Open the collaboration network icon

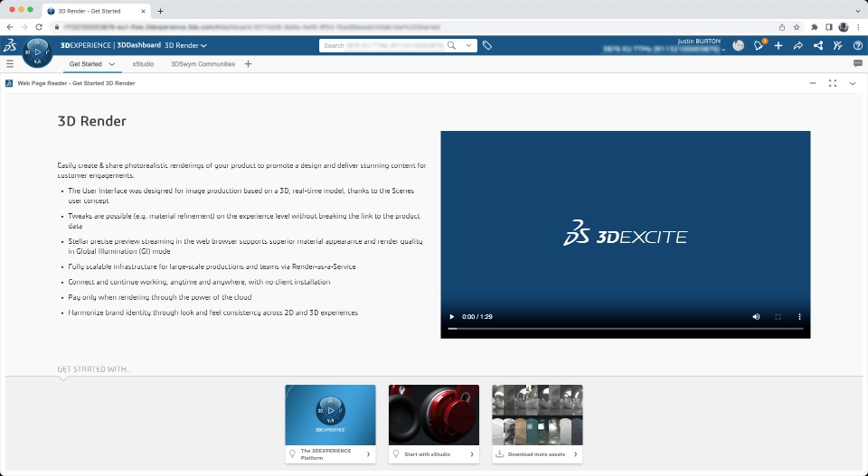[818, 46]
